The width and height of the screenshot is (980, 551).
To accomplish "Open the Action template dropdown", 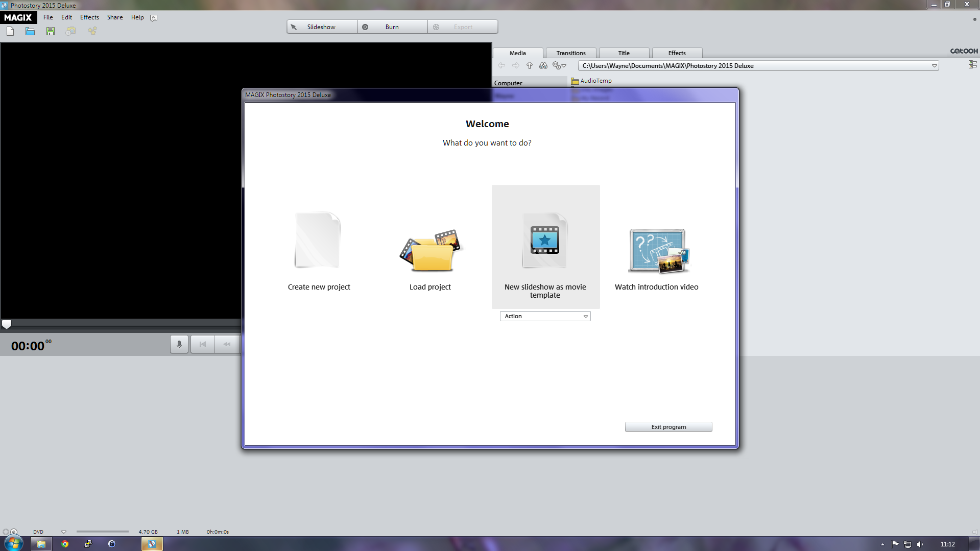I will [x=545, y=316].
